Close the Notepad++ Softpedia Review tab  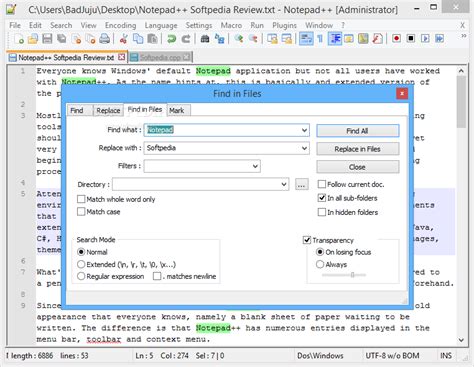coord(122,57)
